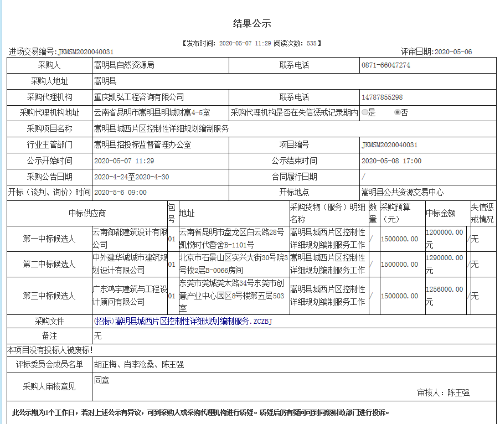Viewport: 500px width, 424px height.
Task: Click the 结果公示 page title
Action: [x=252, y=23]
